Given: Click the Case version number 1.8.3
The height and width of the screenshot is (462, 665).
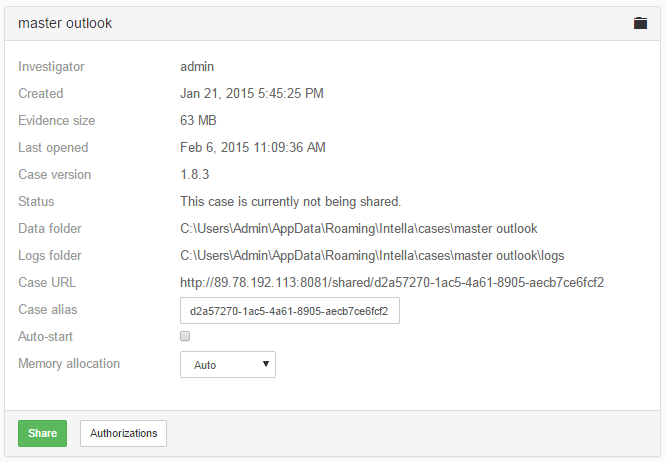Looking at the screenshot, I should point(194,175).
